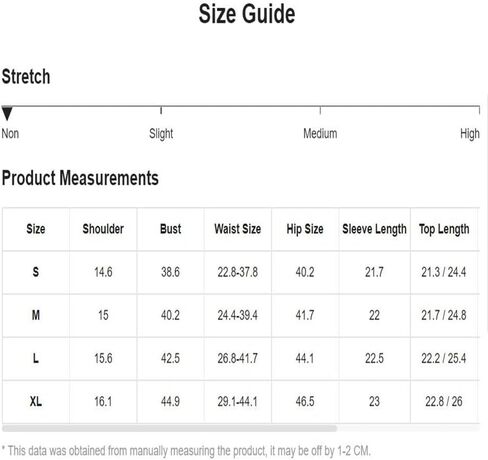Screen dimensions: 488x460
Task: Click the Sleeve Length column header
Action: (x=374, y=229)
